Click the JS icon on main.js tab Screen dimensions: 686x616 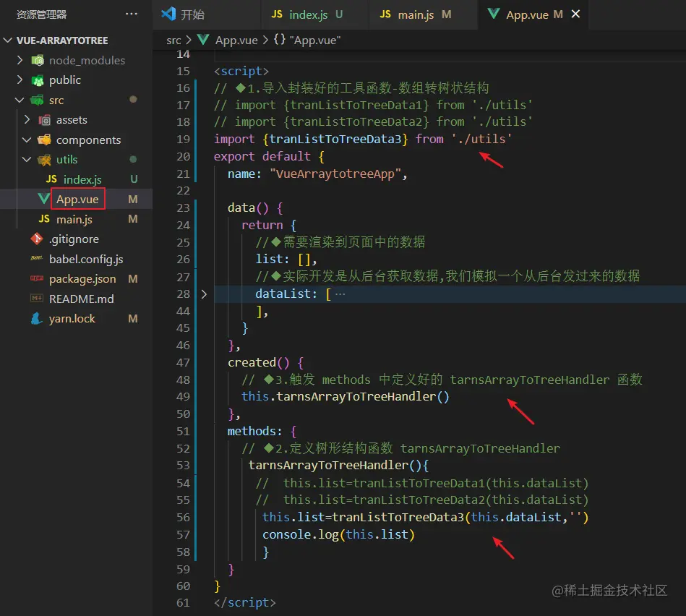tap(385, 14)
